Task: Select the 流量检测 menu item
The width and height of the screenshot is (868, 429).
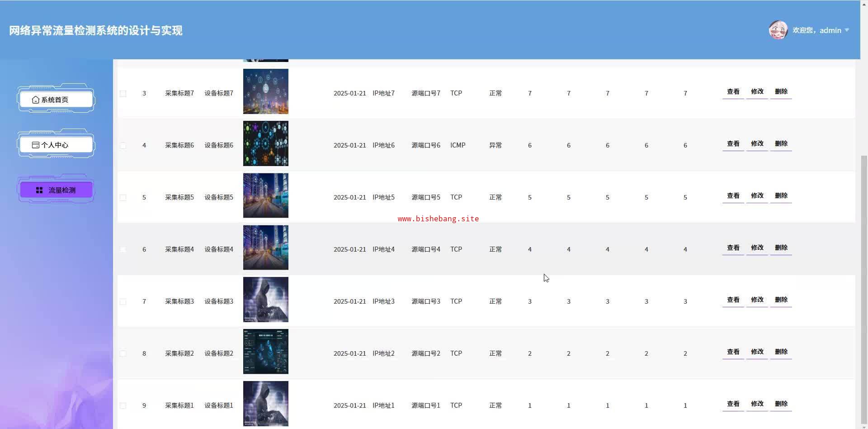Action: [x=57, y=190]
